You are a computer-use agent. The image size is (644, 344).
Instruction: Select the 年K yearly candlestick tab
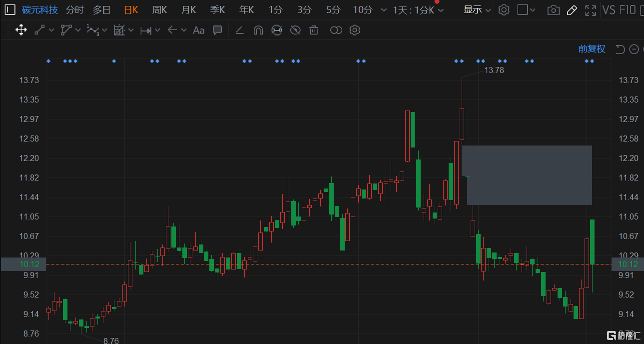click(x=247, y=10)
